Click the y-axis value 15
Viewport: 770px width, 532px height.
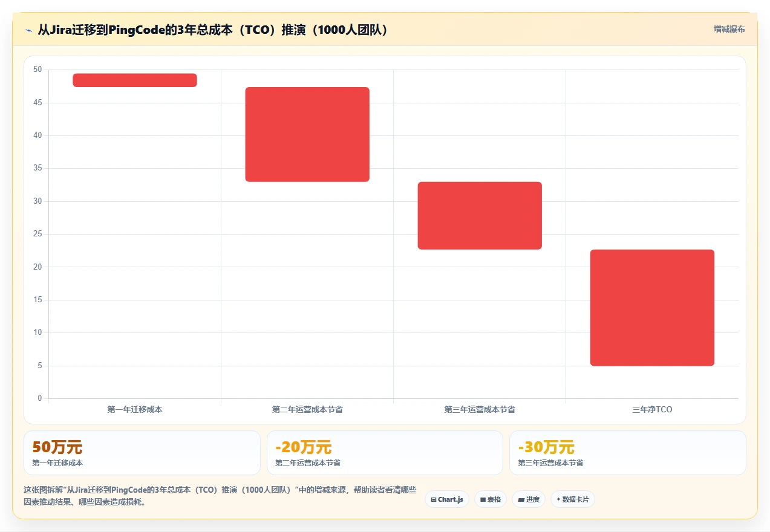coord(38,300)
